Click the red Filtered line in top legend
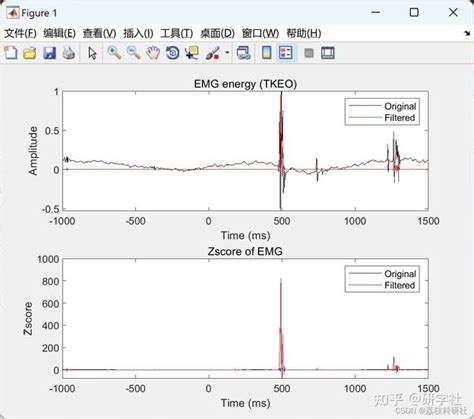Screen dimensions: 474x419 tap(365, 117)
